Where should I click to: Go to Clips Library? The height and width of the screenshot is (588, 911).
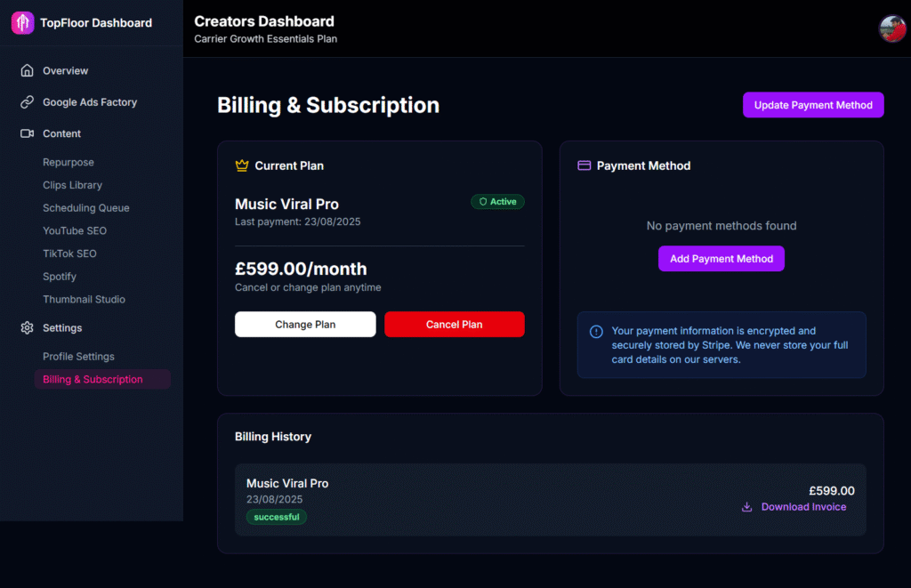(x=72, y=185)
